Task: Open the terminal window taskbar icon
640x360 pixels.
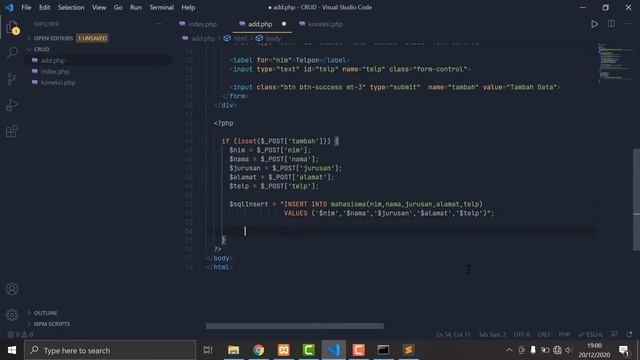Action: click(383, 350)
